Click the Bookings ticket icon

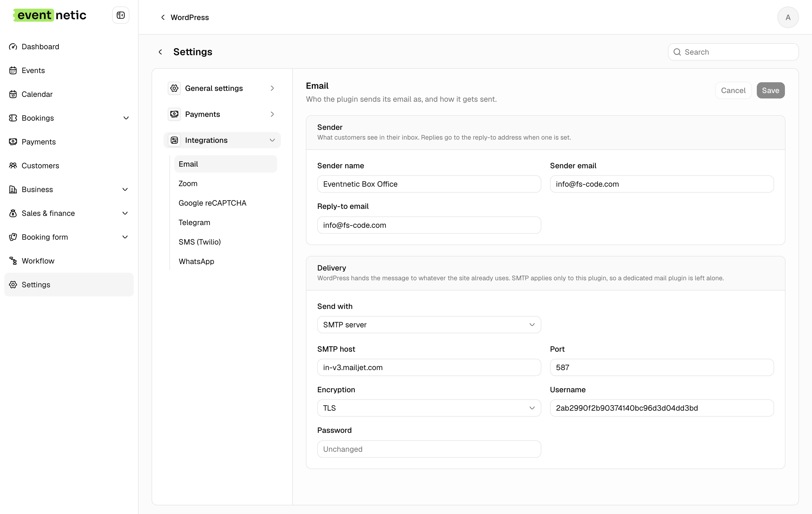tap(13, 118)
